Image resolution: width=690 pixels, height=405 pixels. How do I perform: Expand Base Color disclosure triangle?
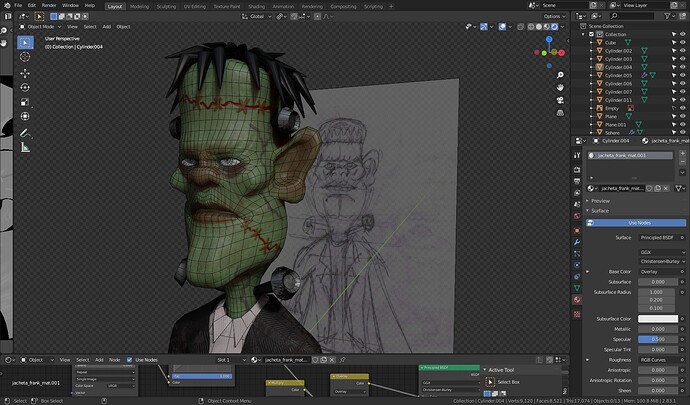pyautogui.click(x=588, y=272)
